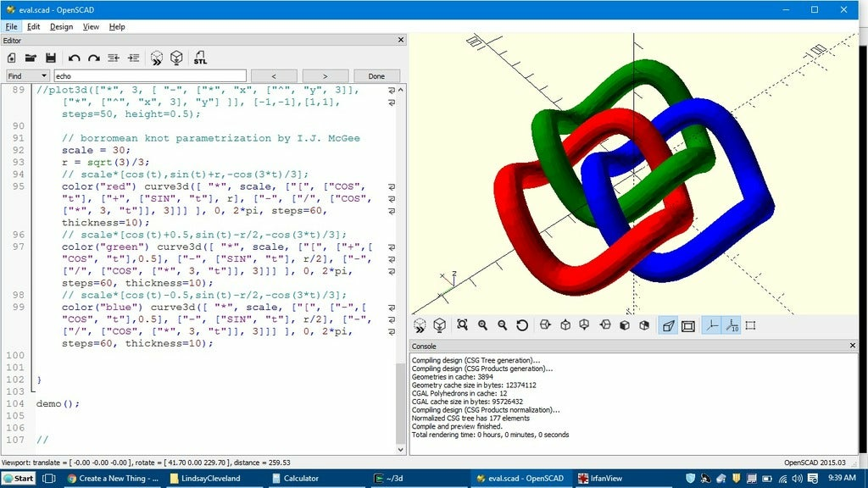Zoom All to fit the model

[461, 324]
